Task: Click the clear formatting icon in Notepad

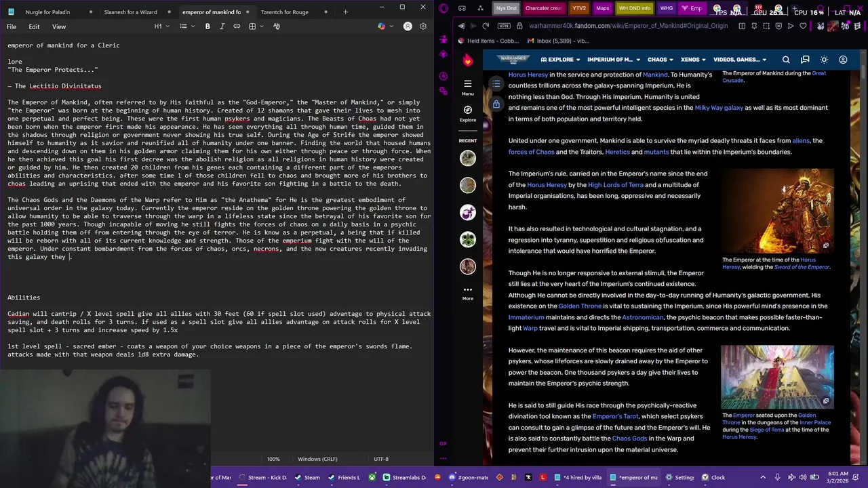Action: [277, 26]
